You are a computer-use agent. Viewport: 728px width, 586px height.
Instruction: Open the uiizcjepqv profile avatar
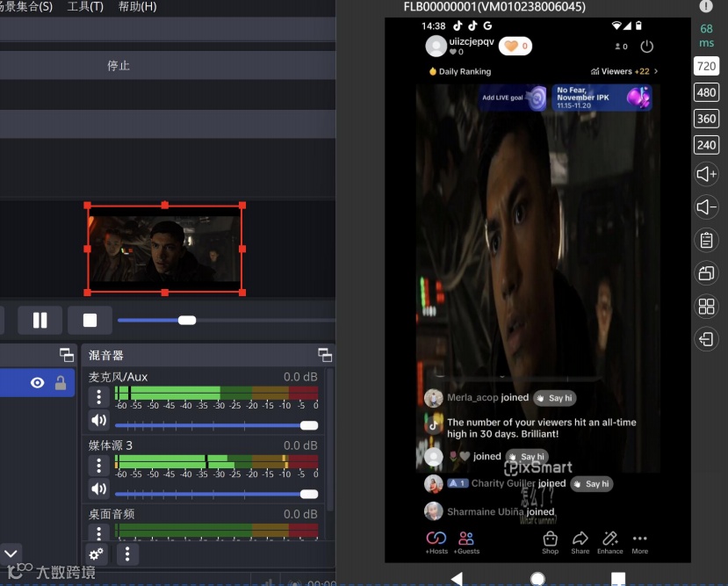(436, 46)
